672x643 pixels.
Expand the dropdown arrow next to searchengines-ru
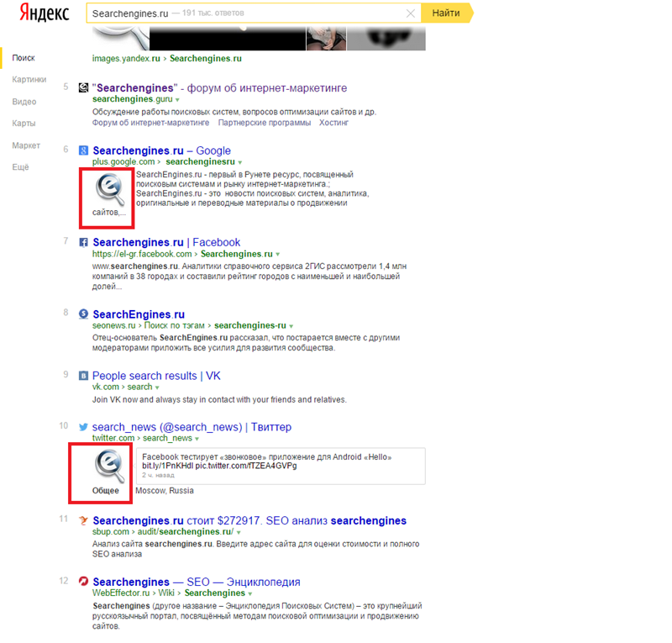tap(291, 326)
